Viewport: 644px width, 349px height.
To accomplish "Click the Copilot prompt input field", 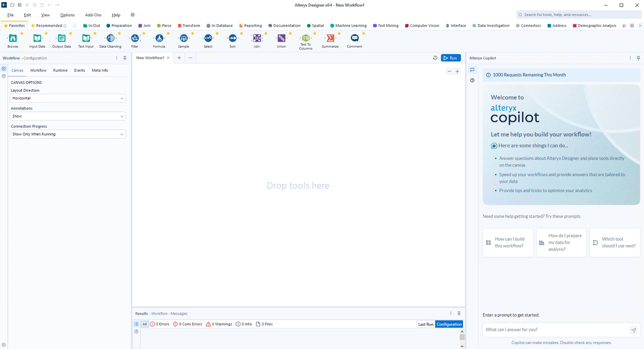I will click(x=556, y=330).
